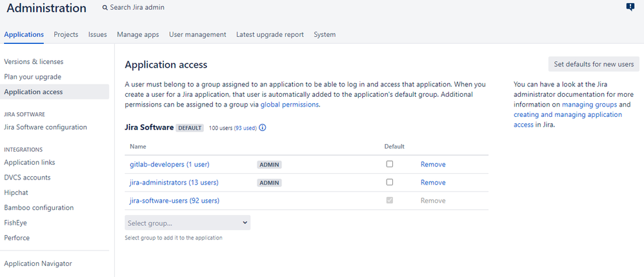The height and width of the screenshot is (277, 644).
Task: Click the 100 users license count text
Action: click(221, 128)
